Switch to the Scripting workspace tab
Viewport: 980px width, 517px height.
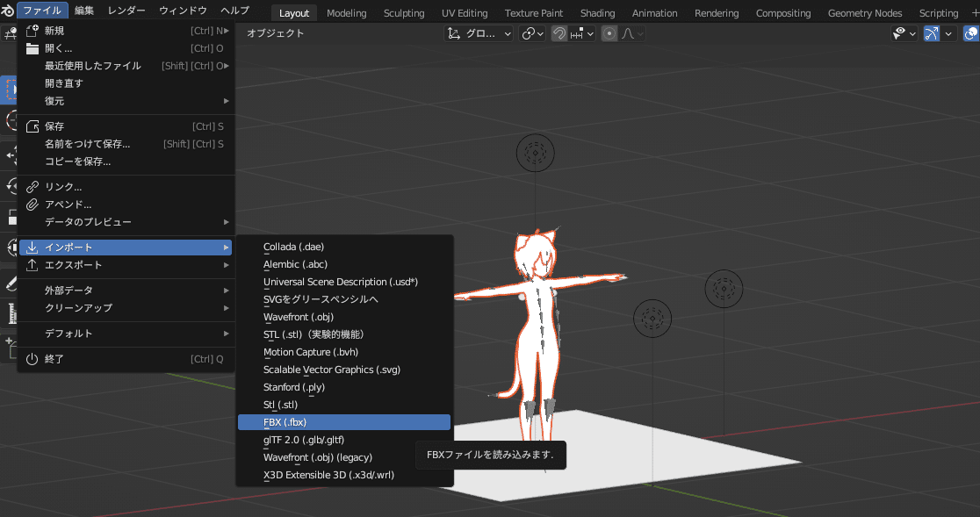click(x=938, y=13)
